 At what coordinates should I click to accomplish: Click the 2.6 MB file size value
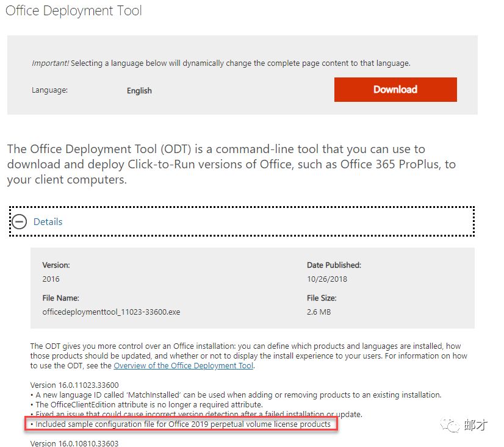coord(320,312)
